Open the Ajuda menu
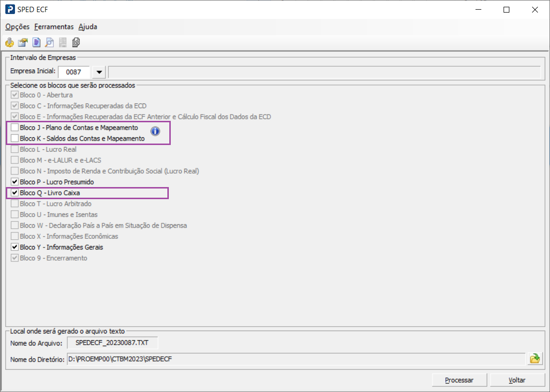Screen dimensions: 550x392 [88, 27]
